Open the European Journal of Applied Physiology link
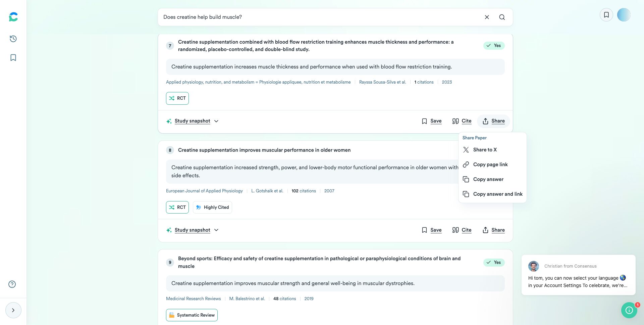 pyautogui.click(x=204, y=191)
